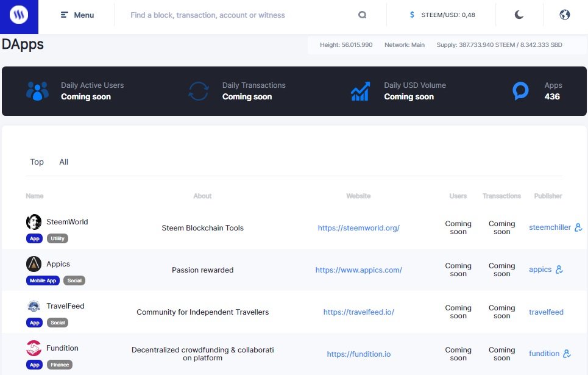Click user icon next to appics publisher
588x375 pixels.
(559, 270)
